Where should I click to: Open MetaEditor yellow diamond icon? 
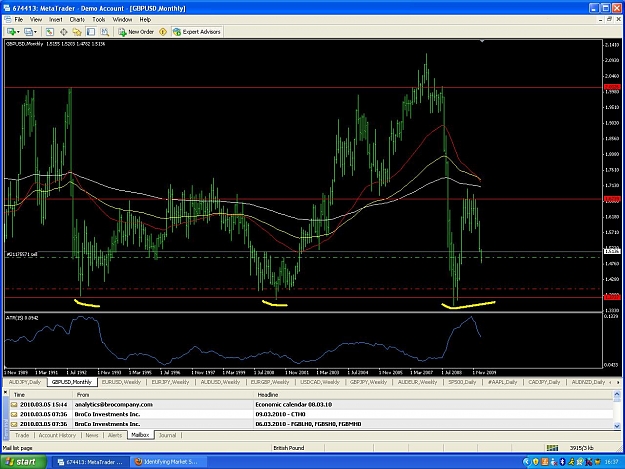point(163,32)
